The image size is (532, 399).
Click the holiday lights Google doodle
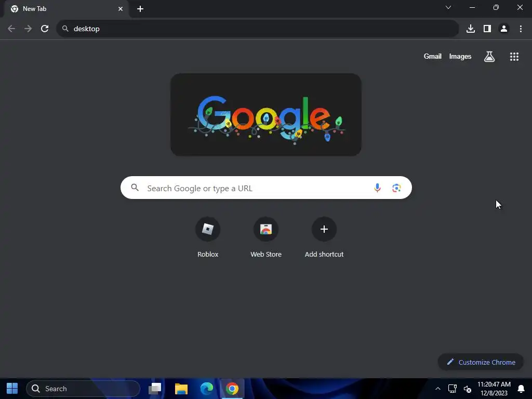click(266, 115)
